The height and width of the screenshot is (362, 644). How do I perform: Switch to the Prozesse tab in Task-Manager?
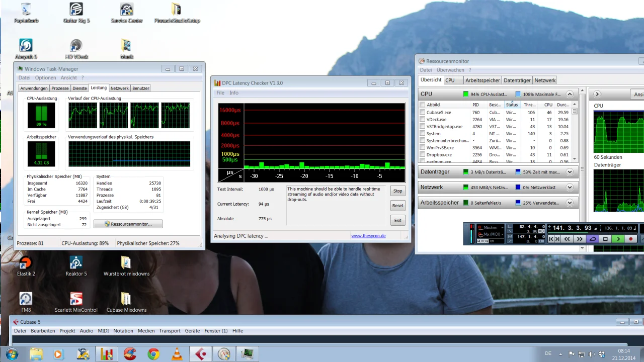point(60,88)
